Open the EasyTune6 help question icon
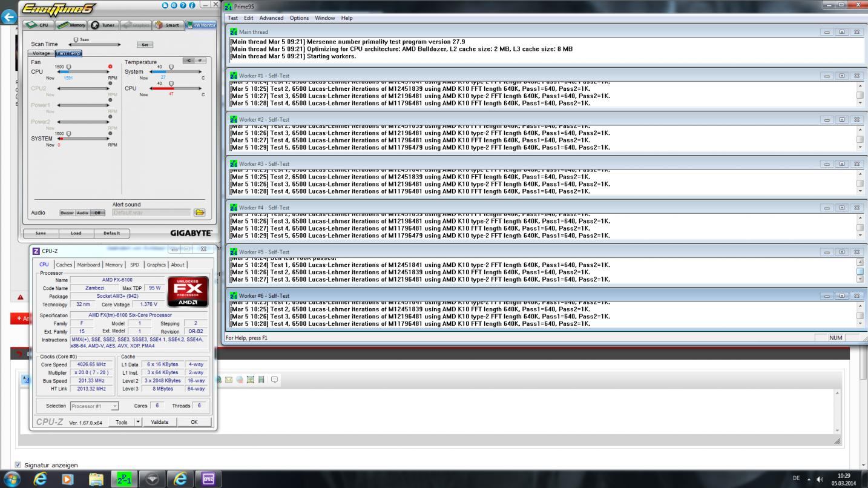 pyautogui.click(x=183, y=5)
